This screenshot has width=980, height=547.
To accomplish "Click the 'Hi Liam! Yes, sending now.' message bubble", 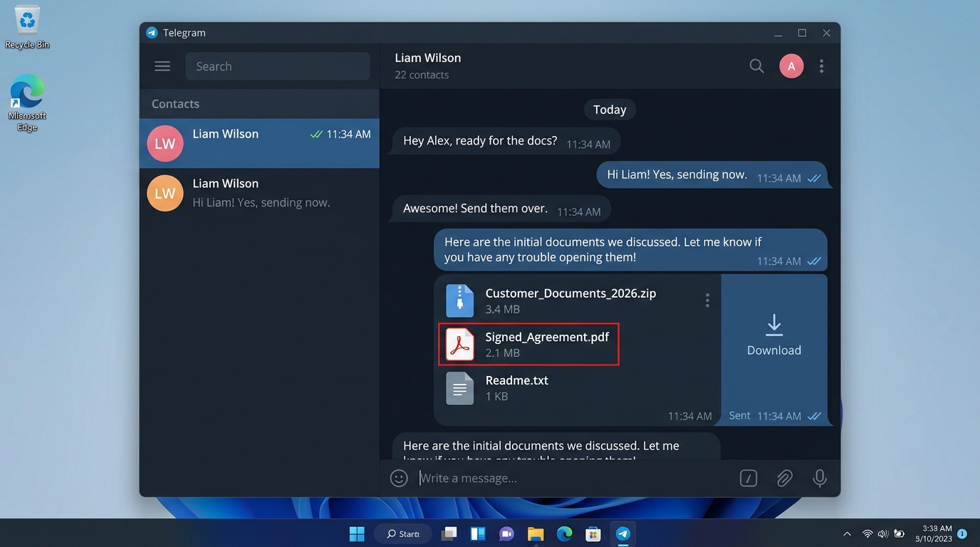I will 714,175.
